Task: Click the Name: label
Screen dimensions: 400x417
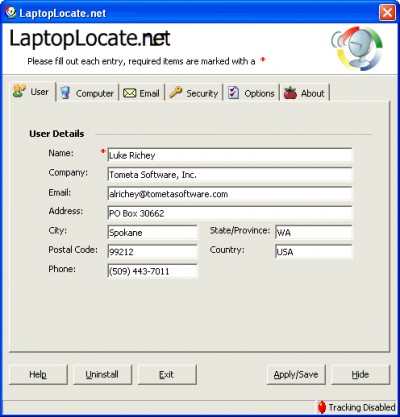Action: [x=61, y=153]
